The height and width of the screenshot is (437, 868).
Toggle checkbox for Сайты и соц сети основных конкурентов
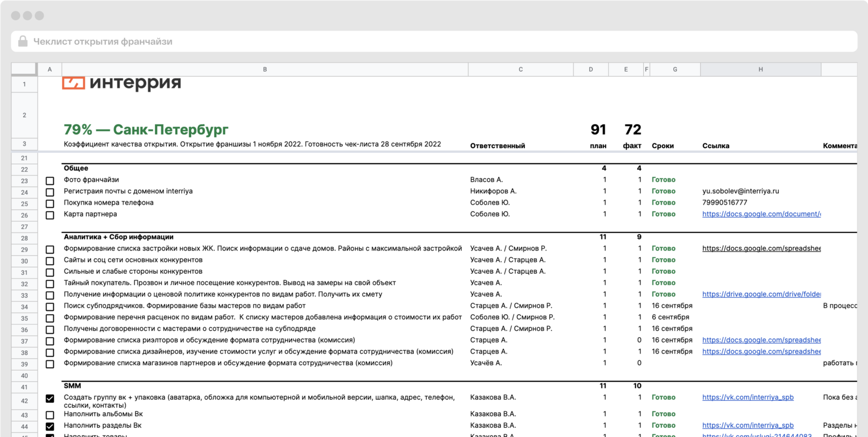click(50, 261)
